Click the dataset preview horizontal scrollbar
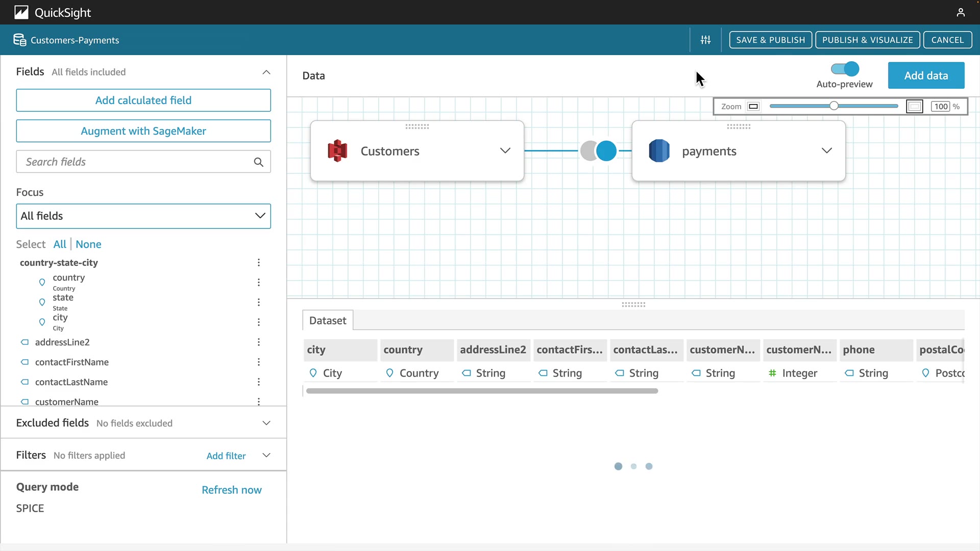The image size is (980, 551). click(482, 391)
